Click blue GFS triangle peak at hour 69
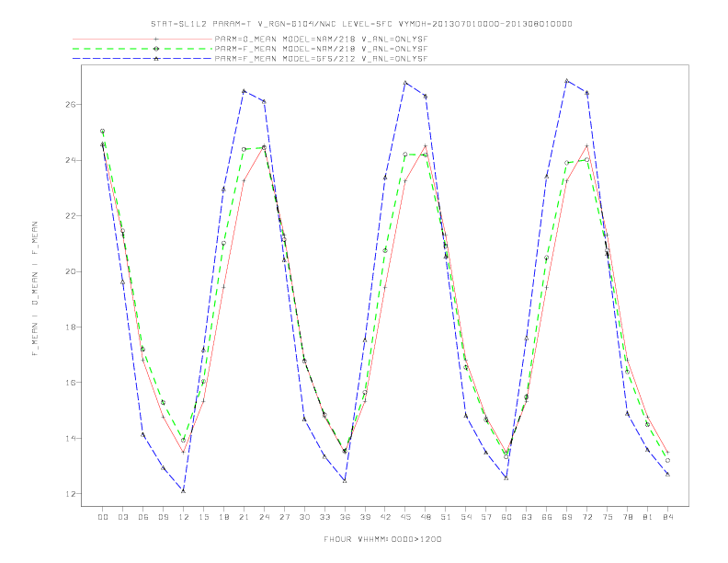This screenshot has width=728, height=563. click(x=567, y=81)
